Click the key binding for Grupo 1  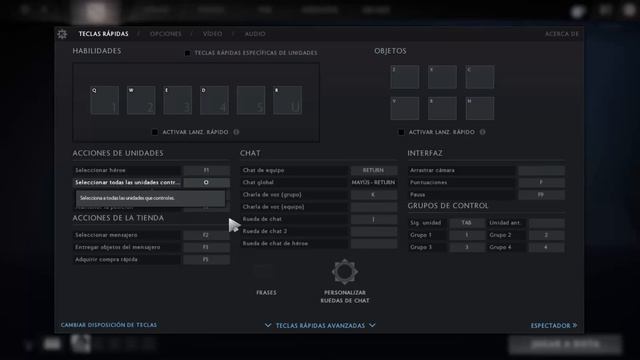pyautogui.click(x=467, y=235)
